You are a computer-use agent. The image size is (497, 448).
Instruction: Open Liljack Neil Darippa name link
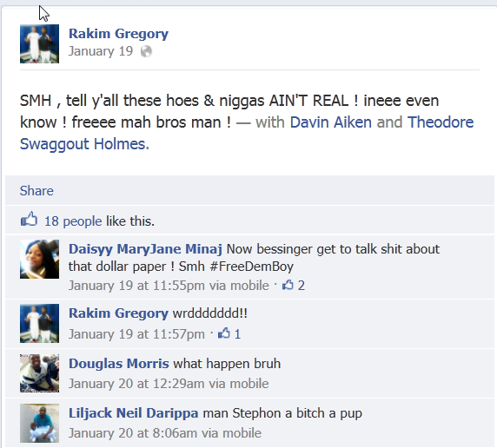pyautogui.click(x=134, y=413)
